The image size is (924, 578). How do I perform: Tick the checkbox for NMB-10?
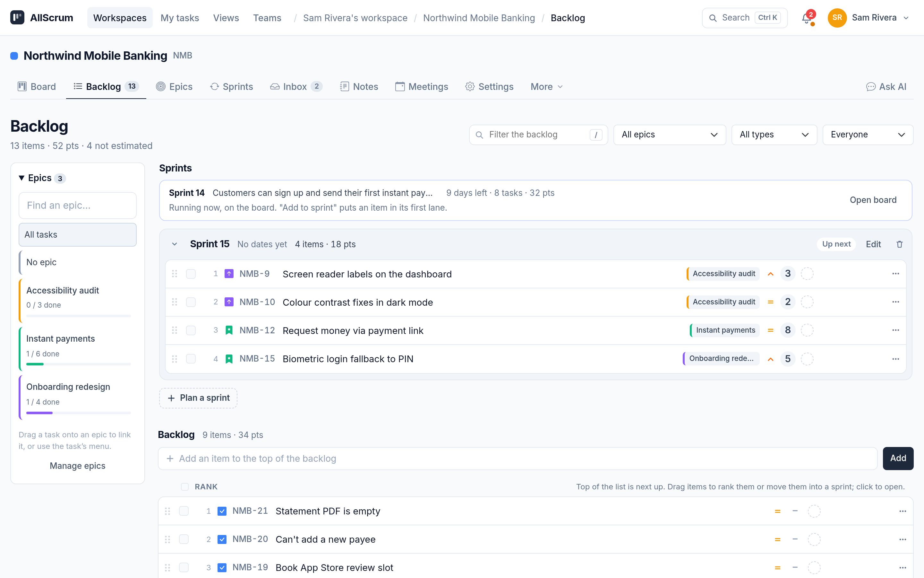tap(191, 302)
